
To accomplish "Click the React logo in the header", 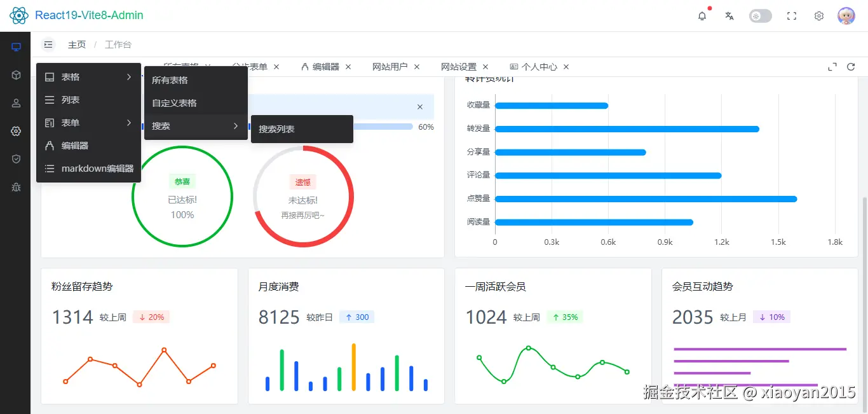I will click(x=19, y=15).
